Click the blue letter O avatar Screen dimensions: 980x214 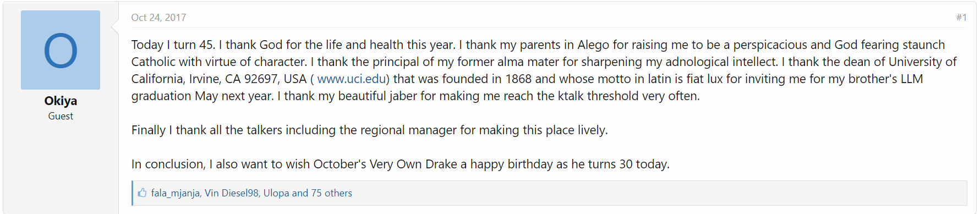[x=61, y=50]
